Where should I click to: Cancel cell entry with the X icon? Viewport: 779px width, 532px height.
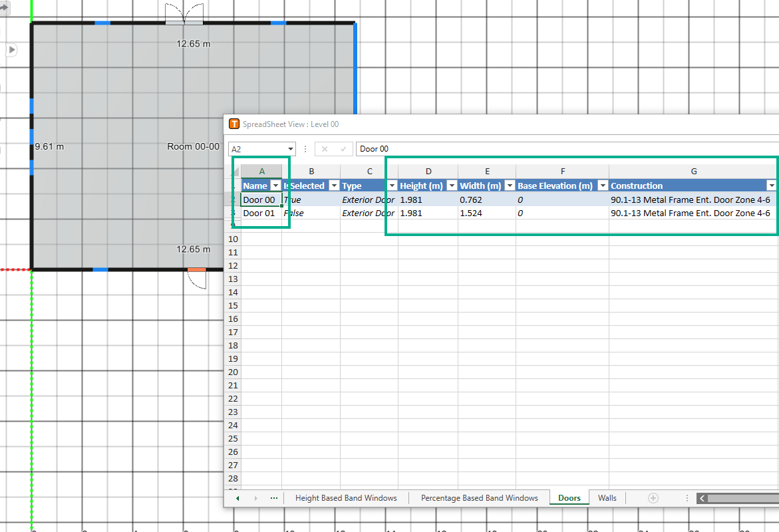(324, 148)
